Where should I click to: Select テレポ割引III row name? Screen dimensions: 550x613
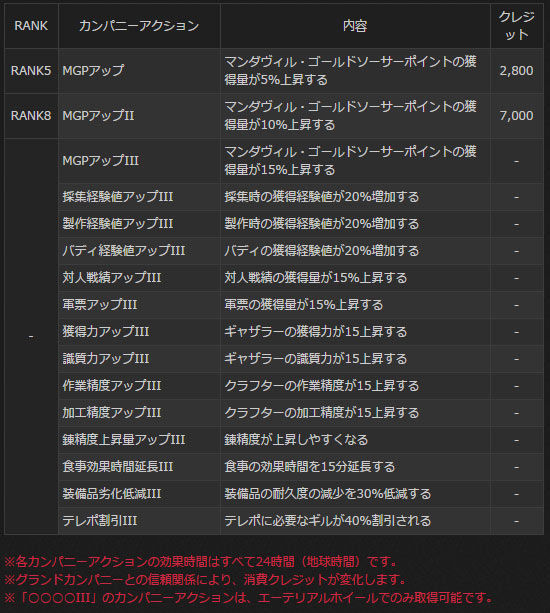click(100, 521)
